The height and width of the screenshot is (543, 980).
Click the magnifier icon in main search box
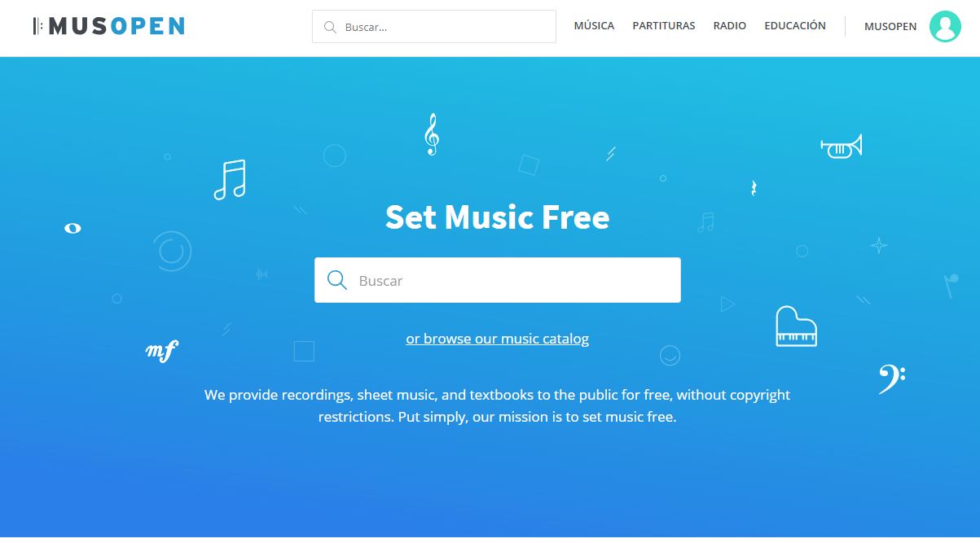(336, 280)
